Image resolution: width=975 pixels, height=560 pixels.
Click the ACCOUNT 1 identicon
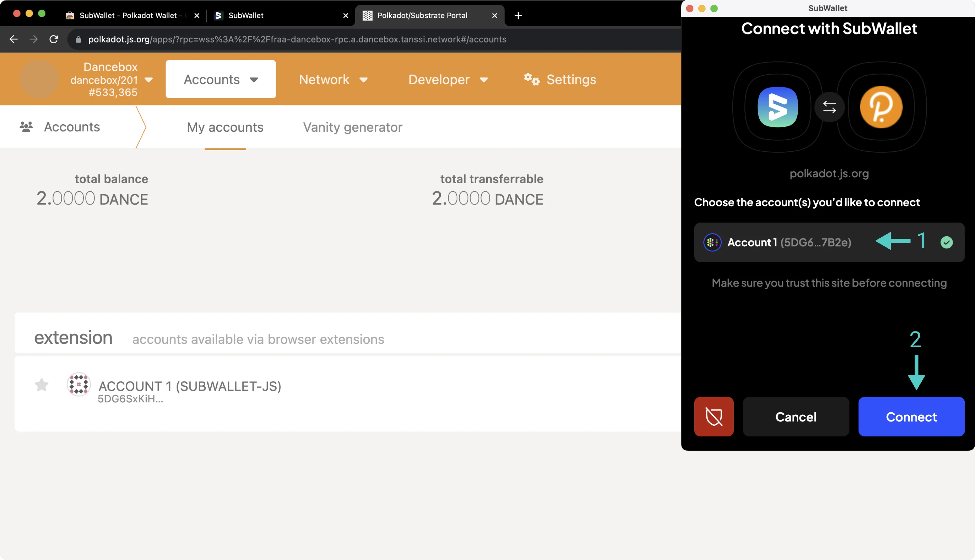[x=78, y=384]
